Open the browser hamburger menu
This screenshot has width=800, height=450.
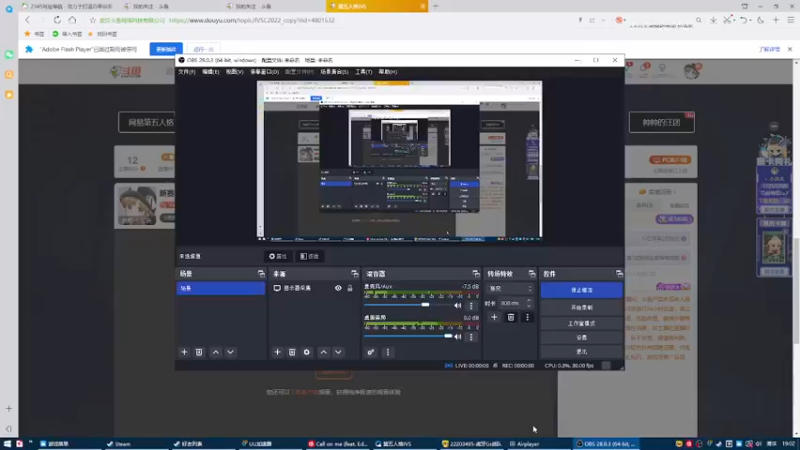click(790, 20)
